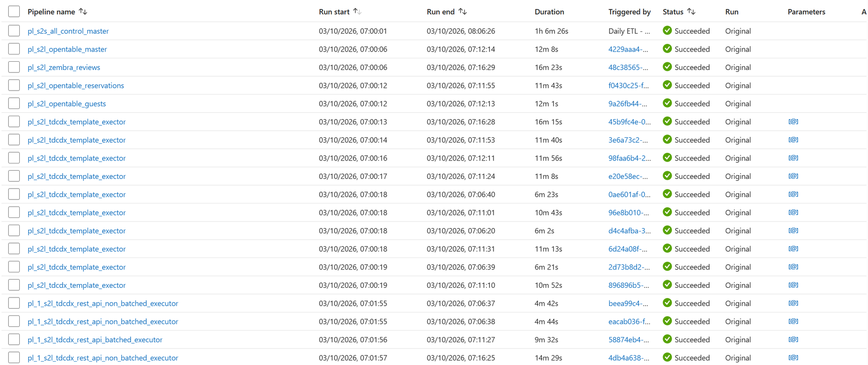Click the Triggered by column header

(x=629, y=12)
